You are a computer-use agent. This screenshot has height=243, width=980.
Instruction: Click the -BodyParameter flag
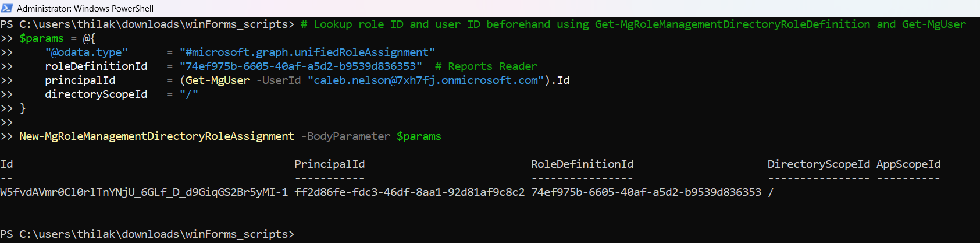pyautogui.click(x=345, y=136)
